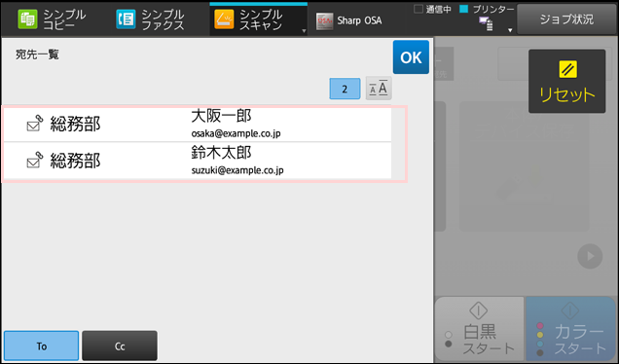619x364 pixels.
Task: Expand the printer status dropdown arrow
Action: point(510,30)
